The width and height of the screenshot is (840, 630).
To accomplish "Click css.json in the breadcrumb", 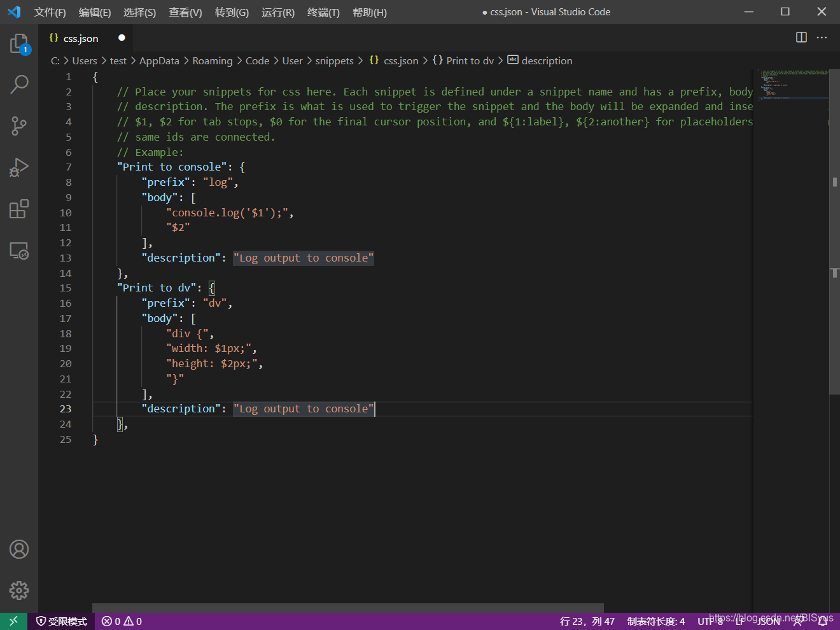I will tap(401, 60).
